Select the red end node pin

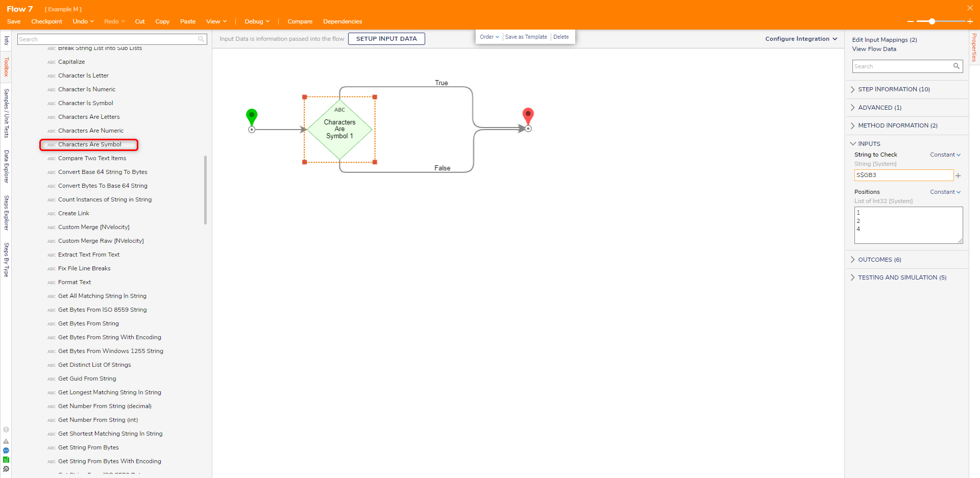(x=528, y=116)
